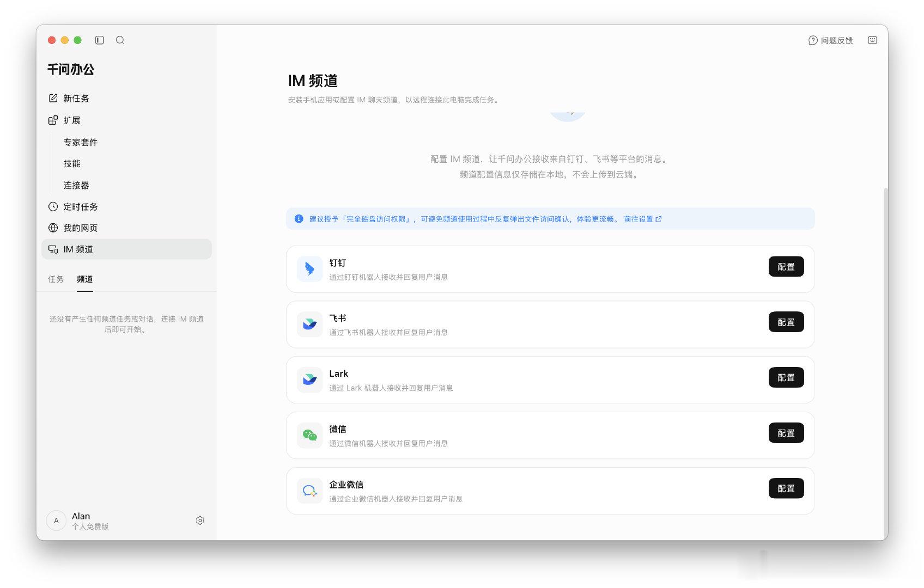This screenshot has width=924, height=588.
Task: Click the 企业微信 card title
Action: (x=346, y=485)
